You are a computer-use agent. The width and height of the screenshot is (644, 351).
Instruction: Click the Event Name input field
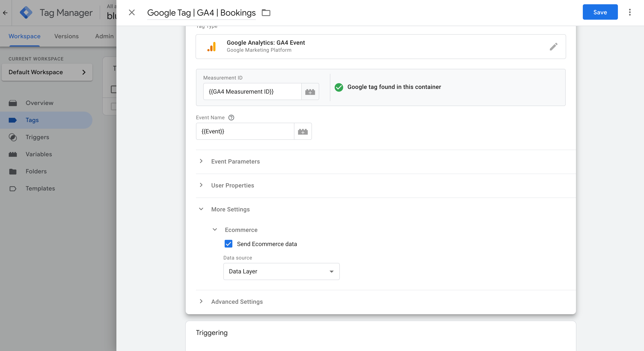point(245,131)
